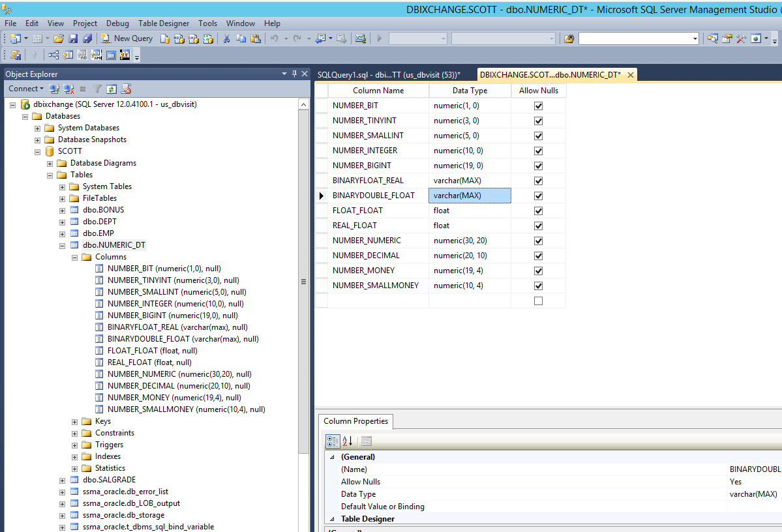
Task: Click the Analysis Services DMX Query icon
Action: [194, 38]
